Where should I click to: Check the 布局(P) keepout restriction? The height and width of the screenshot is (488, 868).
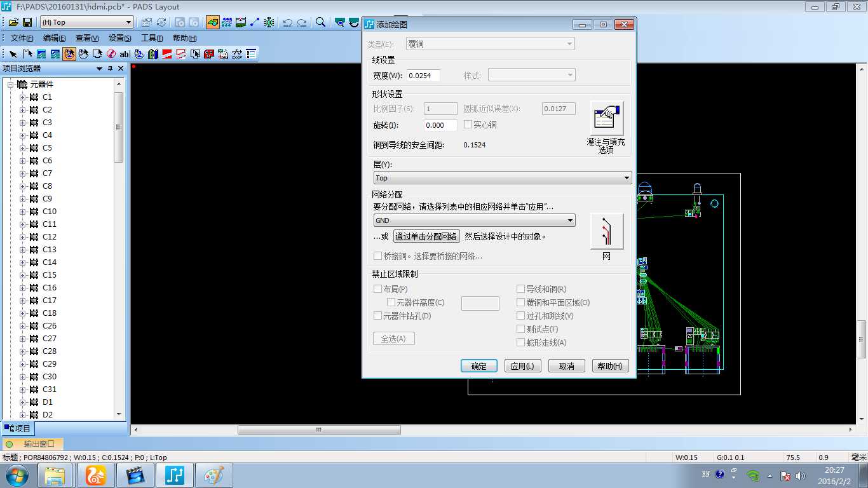[378, 289]
